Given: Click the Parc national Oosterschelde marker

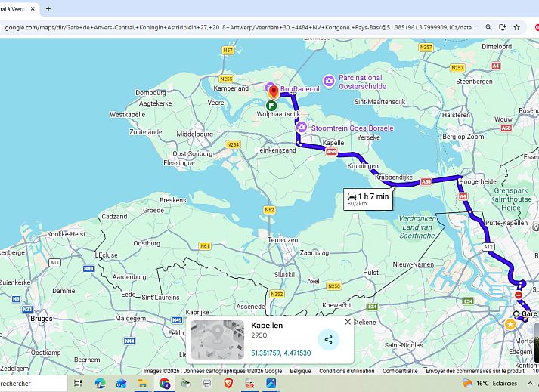Looking at the screenshot, I should [x=329, y=81].
